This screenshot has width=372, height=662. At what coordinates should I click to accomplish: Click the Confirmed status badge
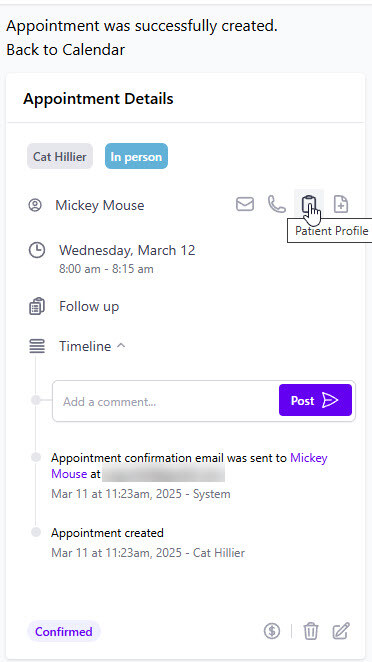click(64, 632)
